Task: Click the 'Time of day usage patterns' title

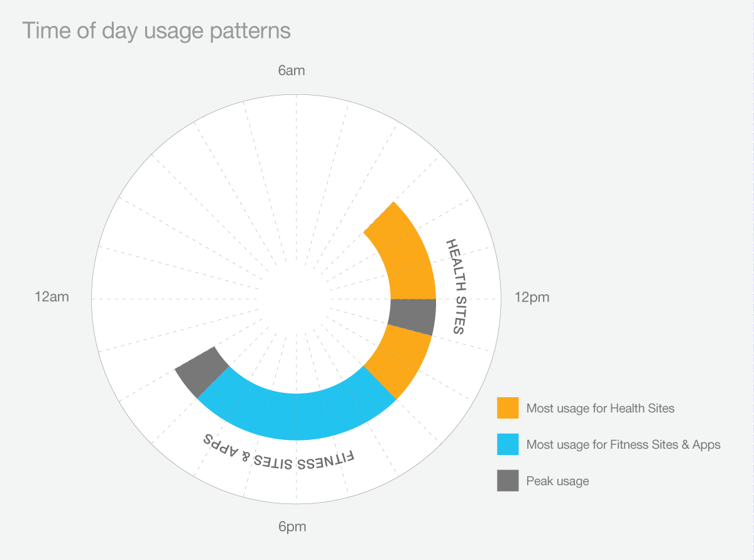Action: tap(157, 30)
